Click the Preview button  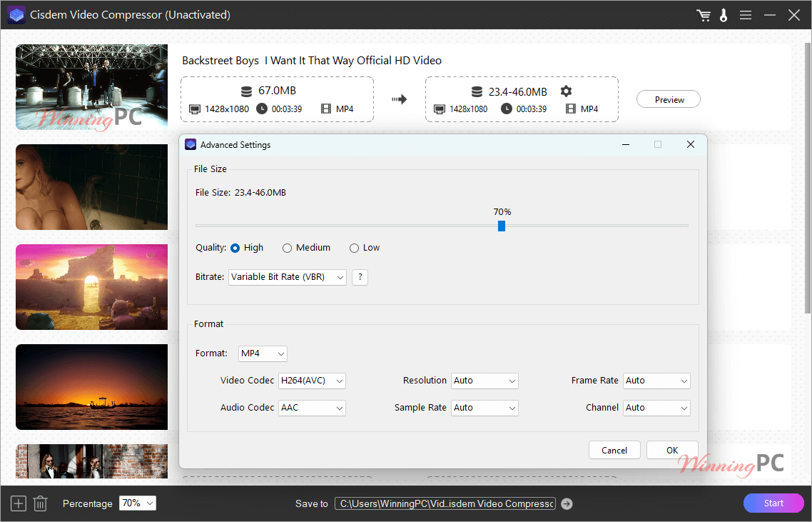669,99
